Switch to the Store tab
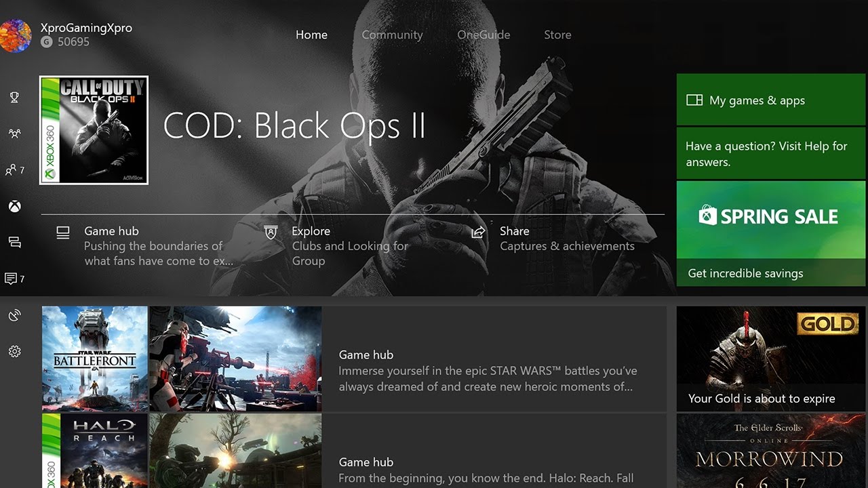This screenshot has height=488, width=868. pyautogui.click(x=557, y=35)
